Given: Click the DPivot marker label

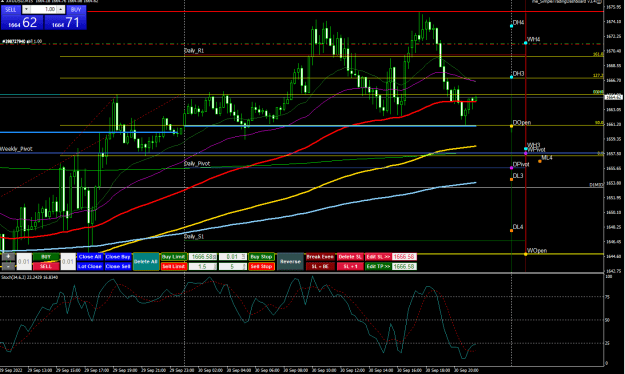Looking at the screenshot, I should coord(521,164).
